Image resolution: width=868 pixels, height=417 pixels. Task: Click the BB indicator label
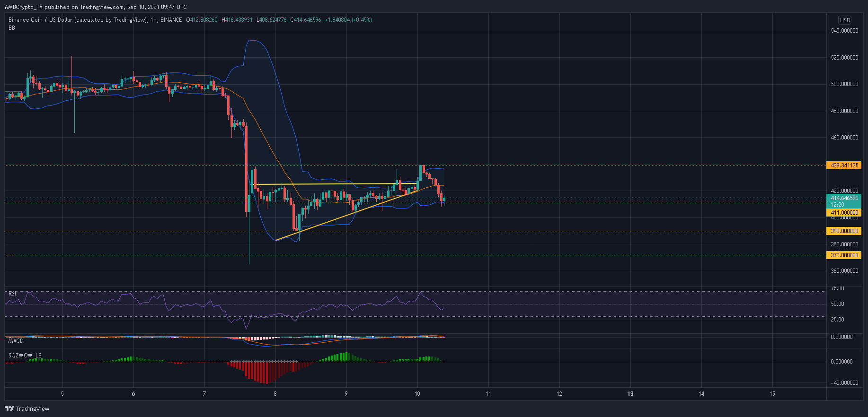tap(12, 28)
